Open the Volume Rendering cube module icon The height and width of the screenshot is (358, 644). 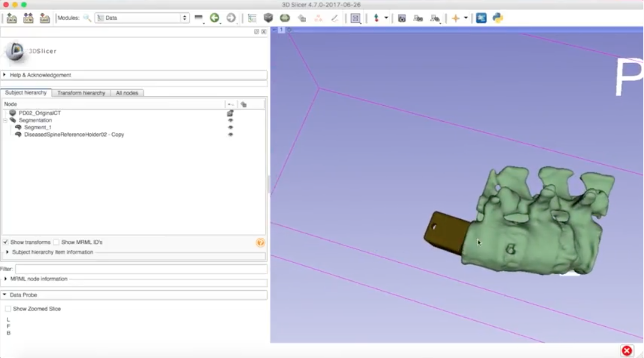(268, 18)
